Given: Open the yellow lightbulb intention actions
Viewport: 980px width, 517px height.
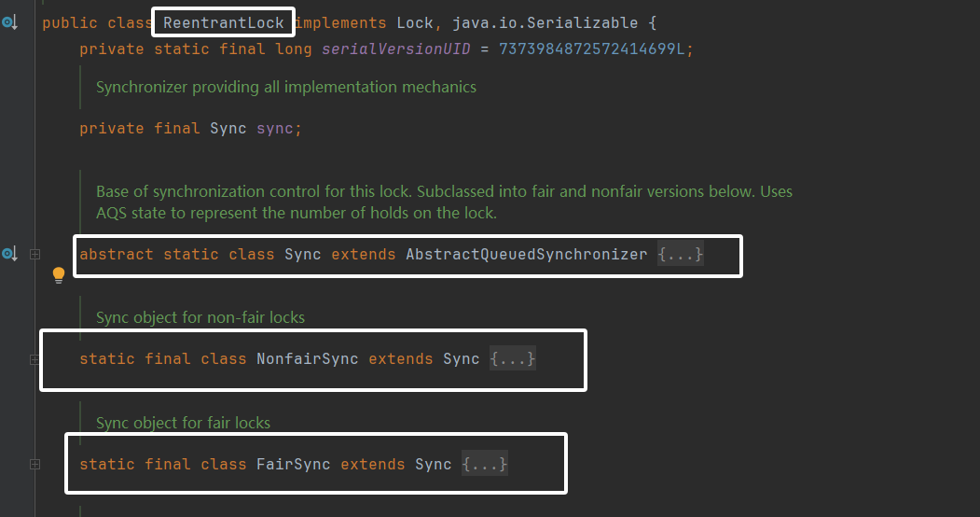Looking at the screenshot, I should 59,275.
